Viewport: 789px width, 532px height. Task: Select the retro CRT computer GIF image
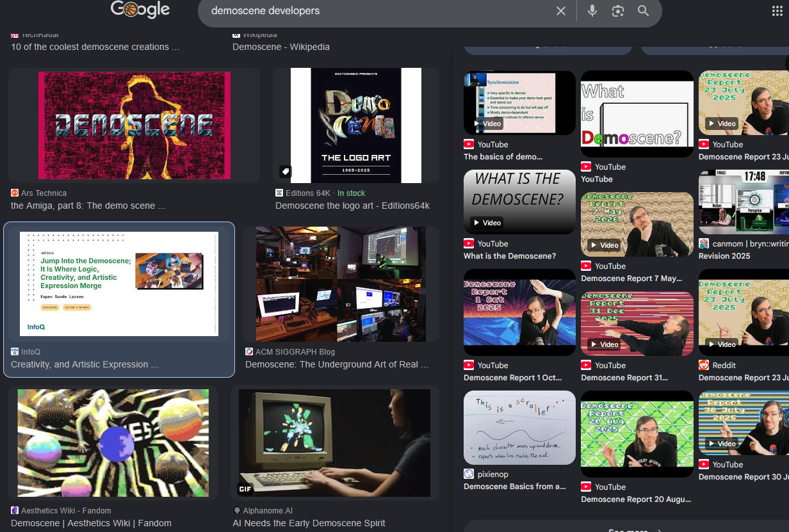point(334,443)
